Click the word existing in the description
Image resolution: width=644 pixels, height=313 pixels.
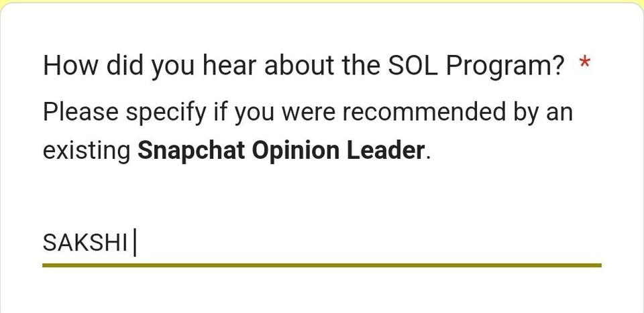(87, 151)
